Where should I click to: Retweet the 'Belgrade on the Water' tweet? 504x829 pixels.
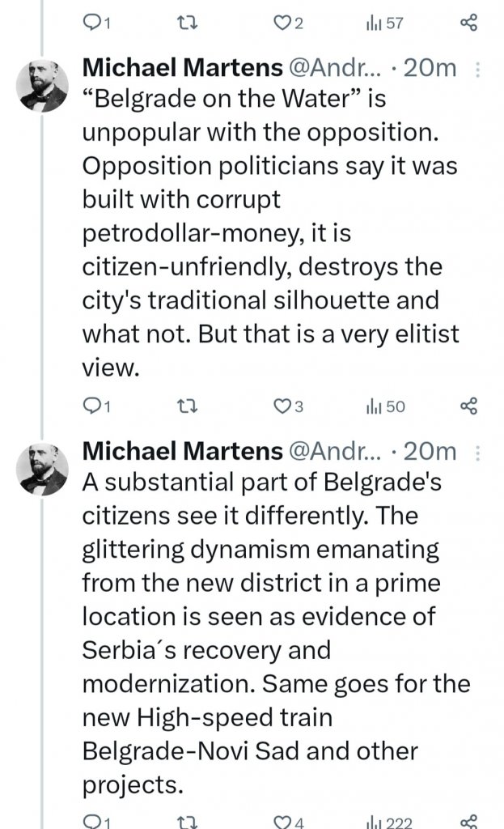[x=186, y=406]
